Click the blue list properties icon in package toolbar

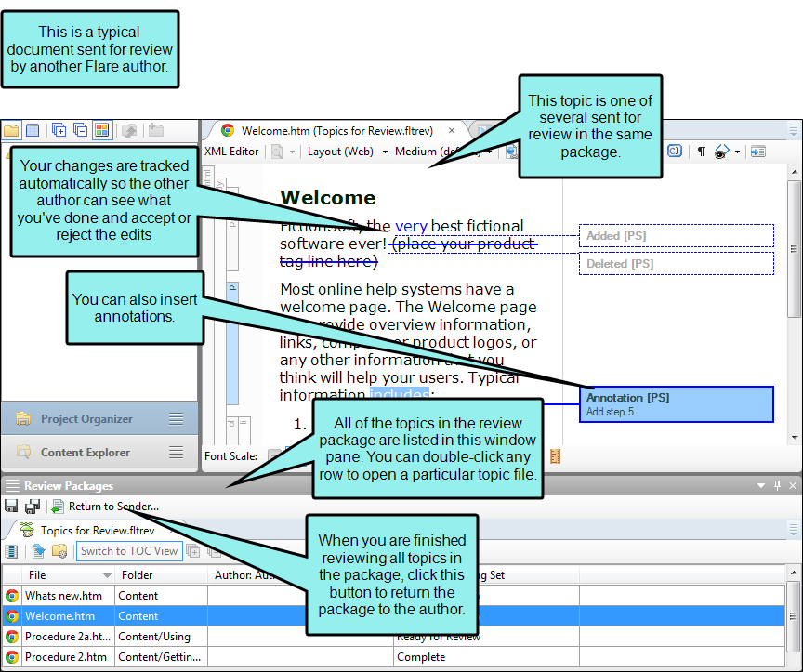coord(11,551)
